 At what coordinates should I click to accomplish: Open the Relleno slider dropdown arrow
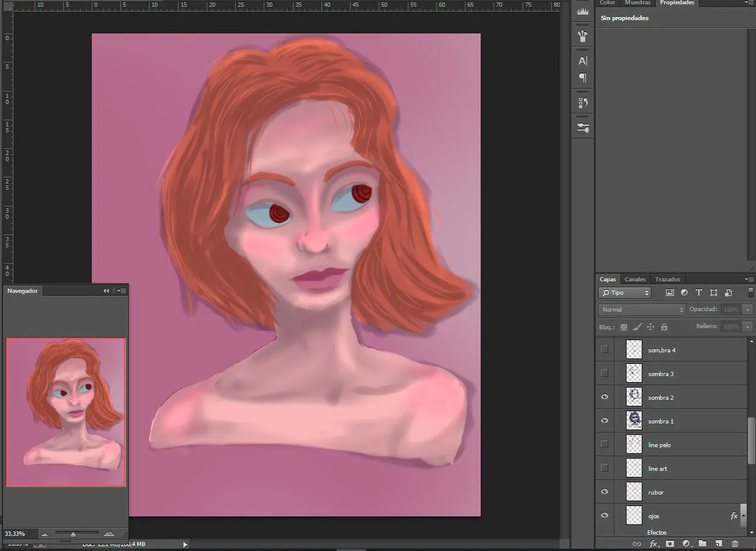(x=747, y=327)
